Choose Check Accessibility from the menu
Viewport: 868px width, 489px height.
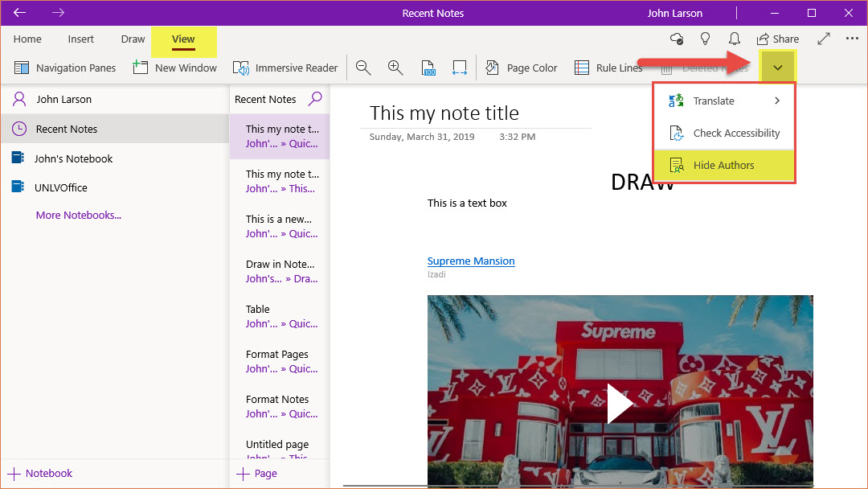[735, 134]
